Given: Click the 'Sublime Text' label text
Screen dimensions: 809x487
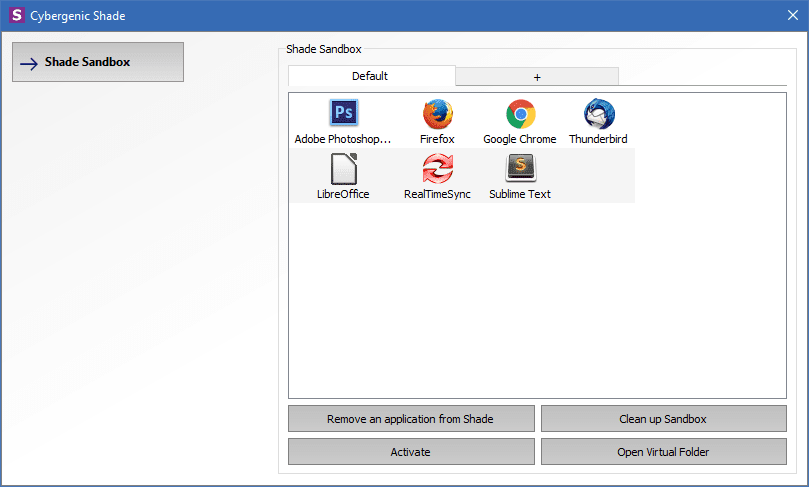Looking at the screenshot, I should [x=520, y=194].
